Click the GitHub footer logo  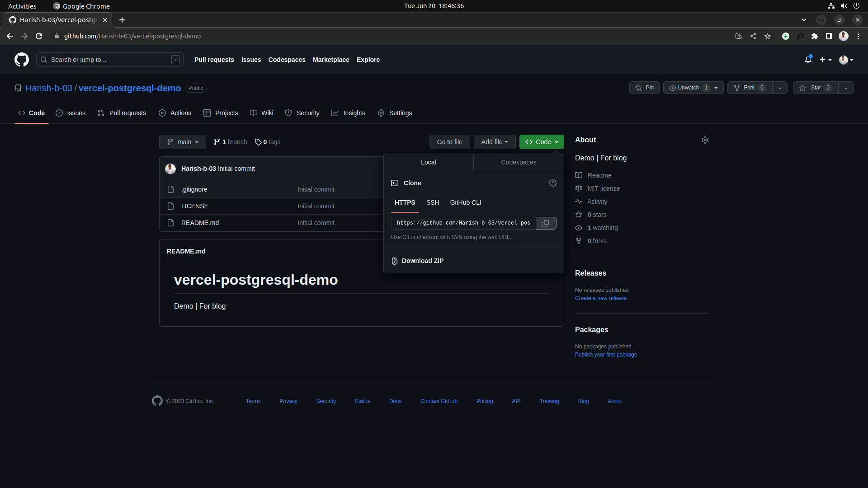click(x=157, y=401)
